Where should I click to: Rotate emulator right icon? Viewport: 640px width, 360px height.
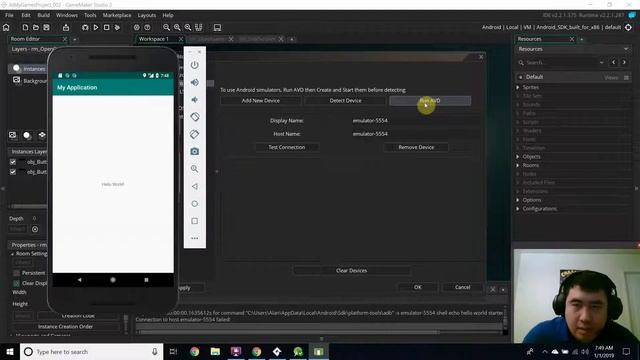pos(195,134)
